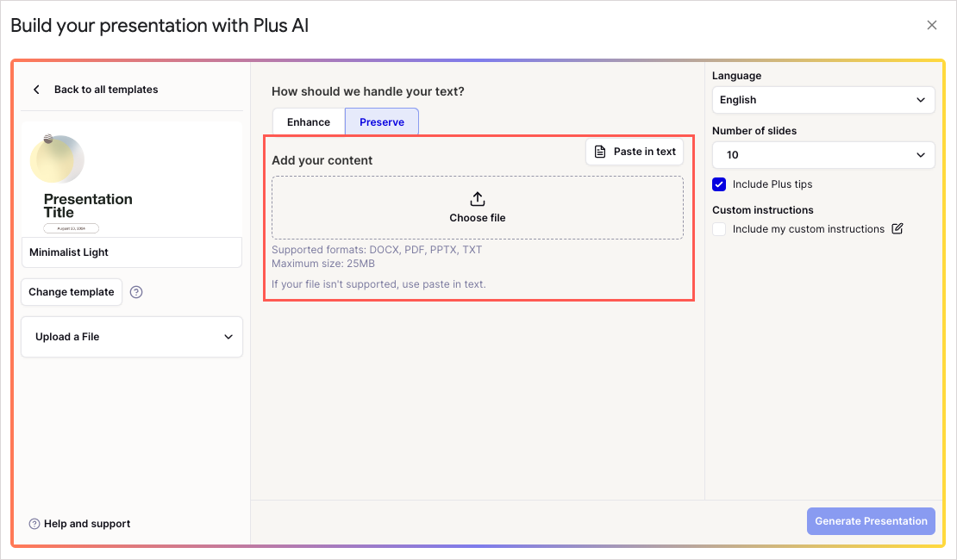Click Back to all templates link
Viewport: 957px width, 560px height.
click(x=106, y=90)
